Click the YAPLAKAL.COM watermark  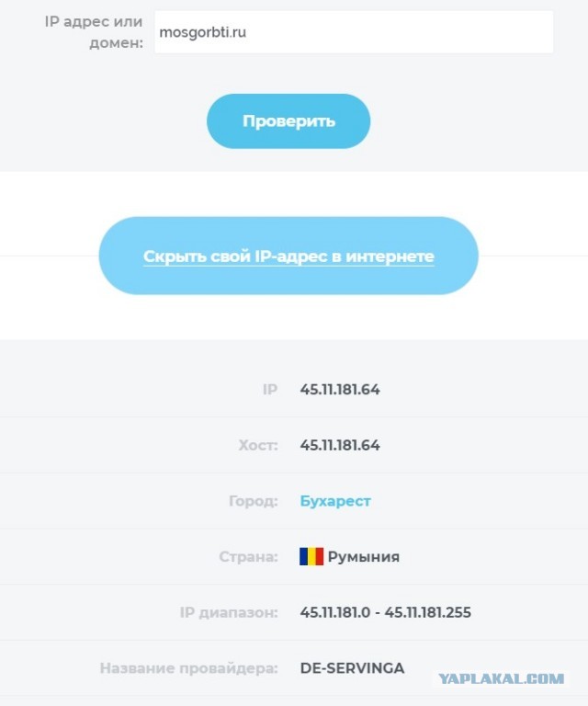coord(502,679)
